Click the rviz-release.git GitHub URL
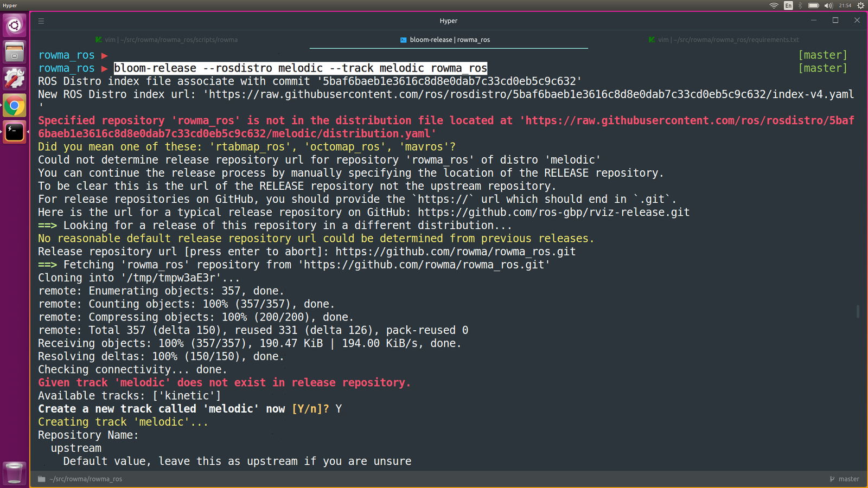The width and height of the screenshot is (868, 488). click(553, 213)
